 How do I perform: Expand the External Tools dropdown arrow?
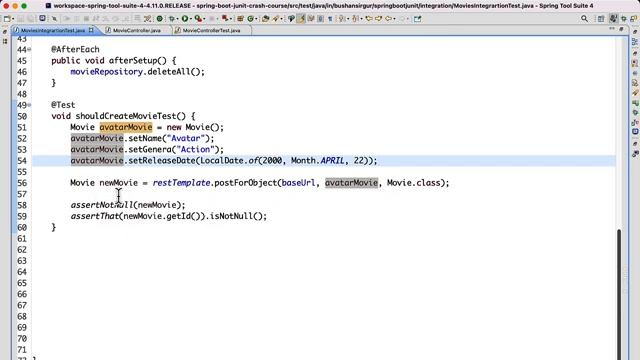pyautogui.click(x=231, y=19)
